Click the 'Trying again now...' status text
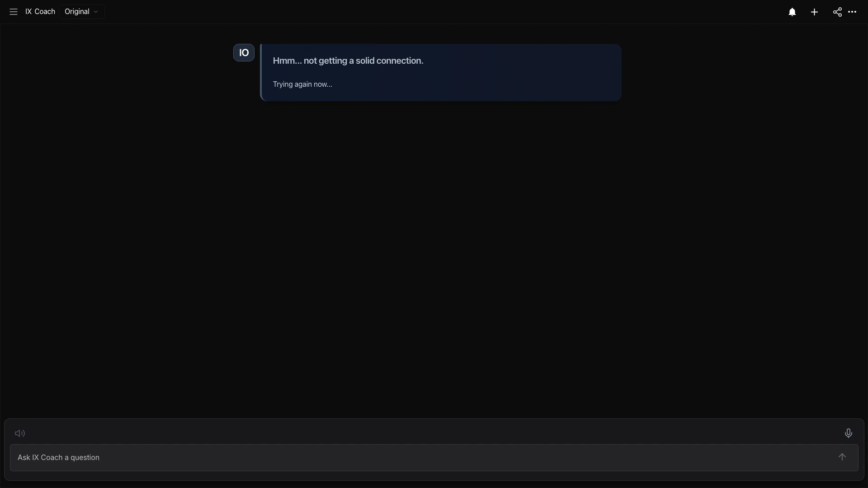Viewport: 868px width, 488px height. (302, 84)
